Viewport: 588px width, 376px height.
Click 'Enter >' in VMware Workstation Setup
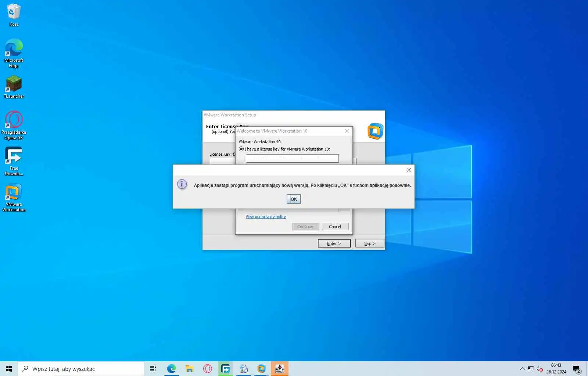[334, 243]
